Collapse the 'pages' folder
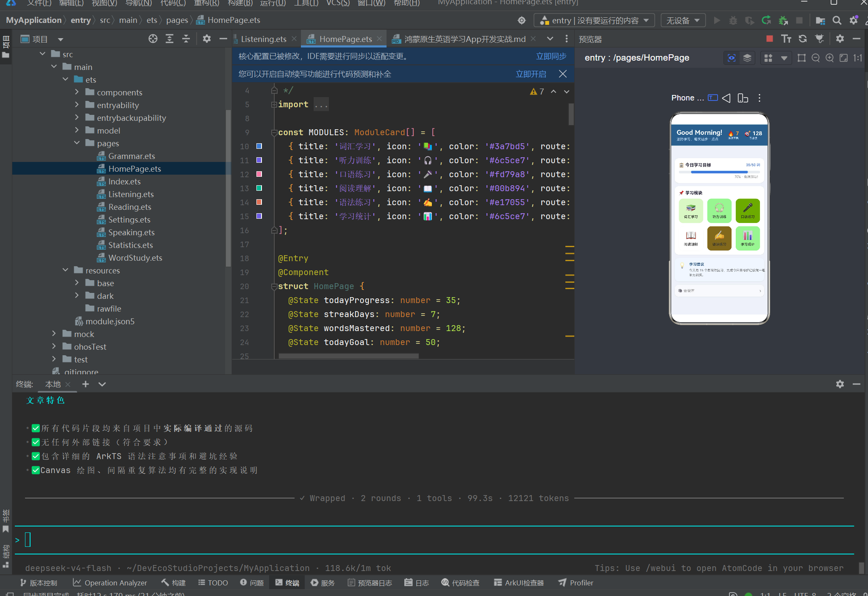 (x=77, y=143)
